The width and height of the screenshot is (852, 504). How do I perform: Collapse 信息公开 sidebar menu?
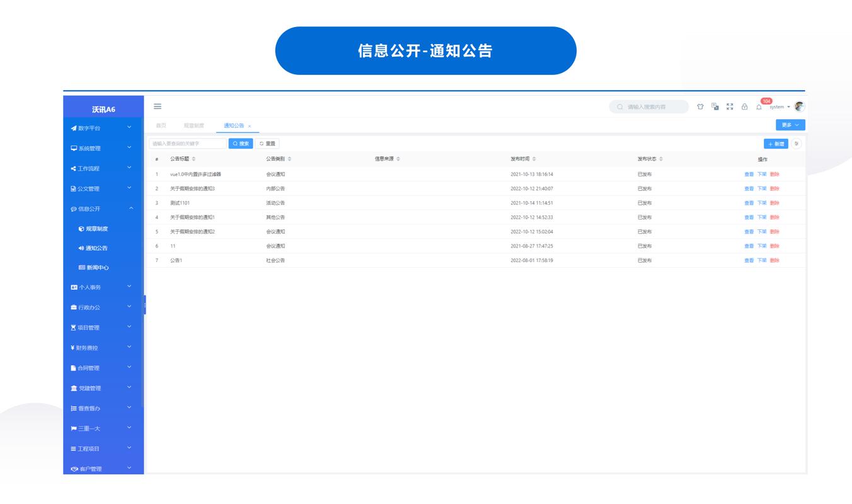tap(103, 209)
